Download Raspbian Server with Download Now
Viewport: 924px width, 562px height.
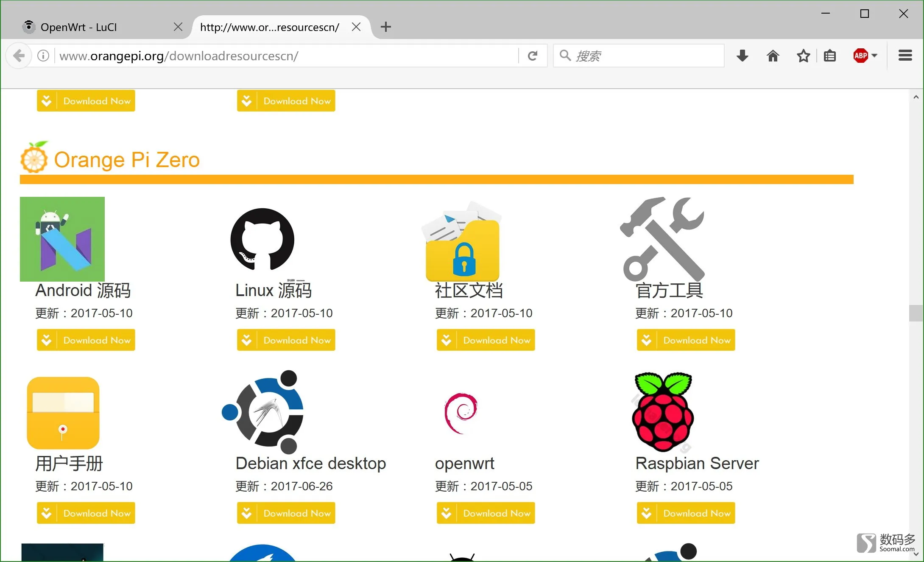pos(686,513)
